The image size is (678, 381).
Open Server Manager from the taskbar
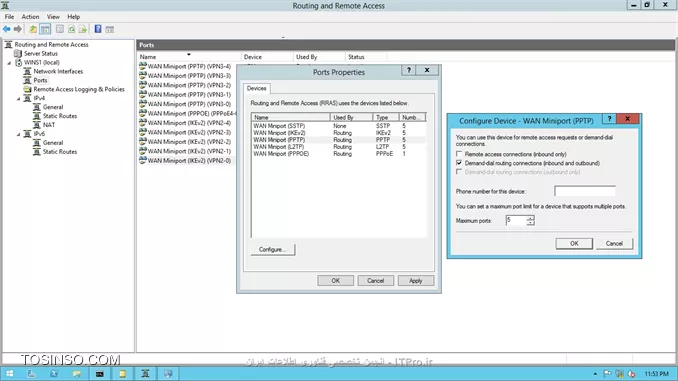point(32,374)
